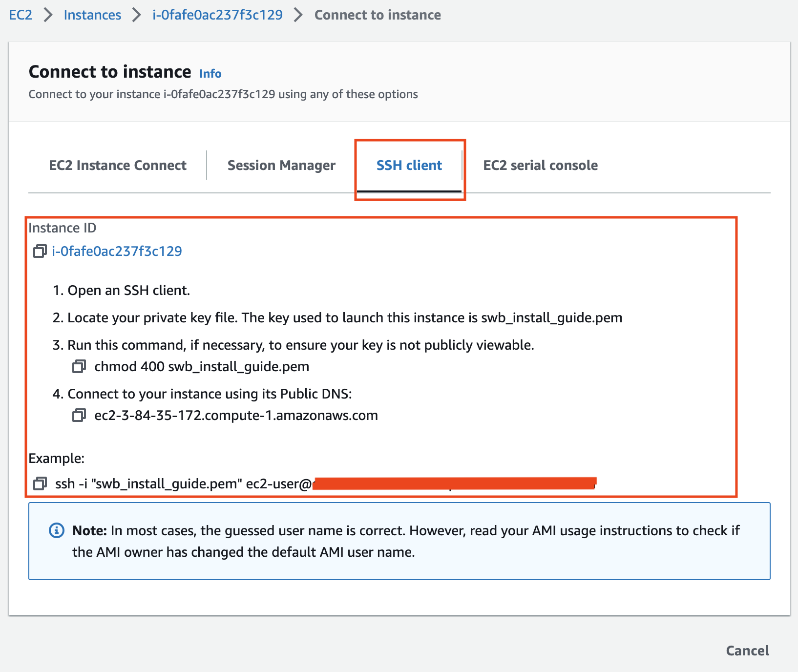The image size is (798, 672).
Task: Click the chevron right after EC2 breadcrumb
Action: pyautogui.click(x=48, y=15)
